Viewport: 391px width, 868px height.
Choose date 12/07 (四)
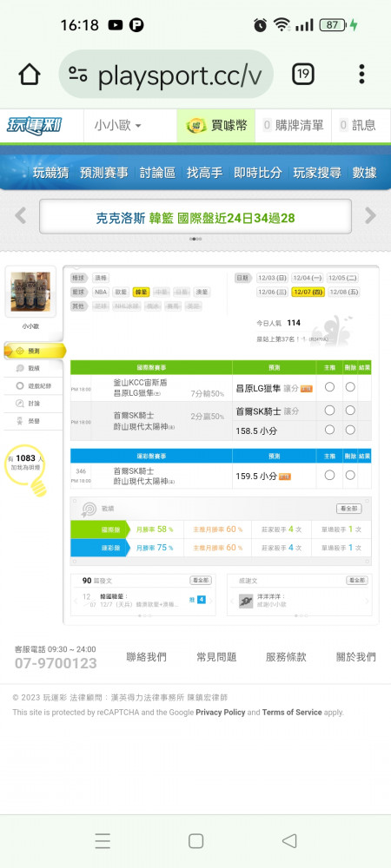coord(308,292)
